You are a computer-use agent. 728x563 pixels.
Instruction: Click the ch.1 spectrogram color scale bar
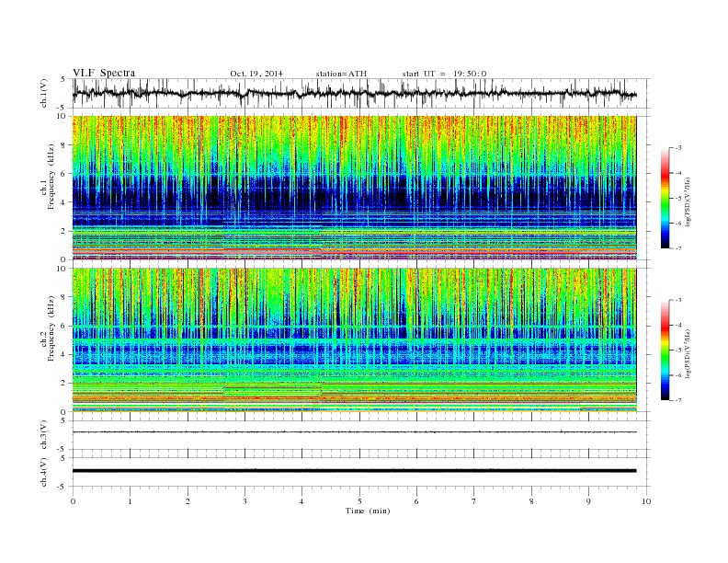[x=665, y=198]
